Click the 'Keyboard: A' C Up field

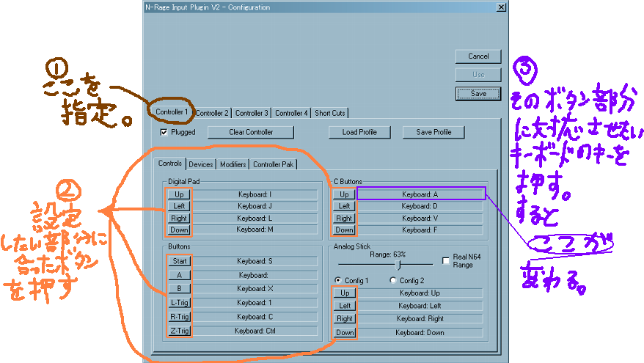click(420, 194)
